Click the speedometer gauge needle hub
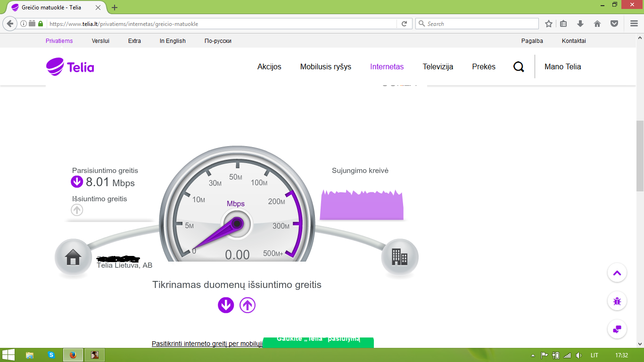This screenshot has width=644, height=362. click(x=237, y=223)
